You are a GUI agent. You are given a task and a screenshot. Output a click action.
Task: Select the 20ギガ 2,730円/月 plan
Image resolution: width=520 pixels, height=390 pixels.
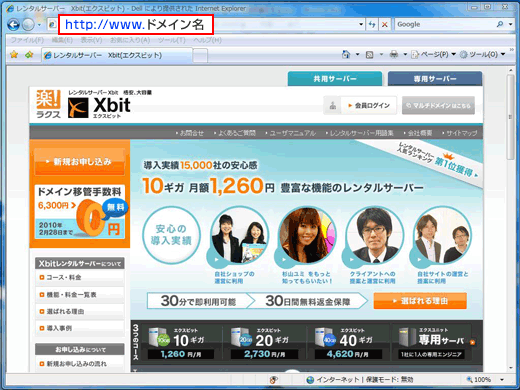[x=264, y=343]
